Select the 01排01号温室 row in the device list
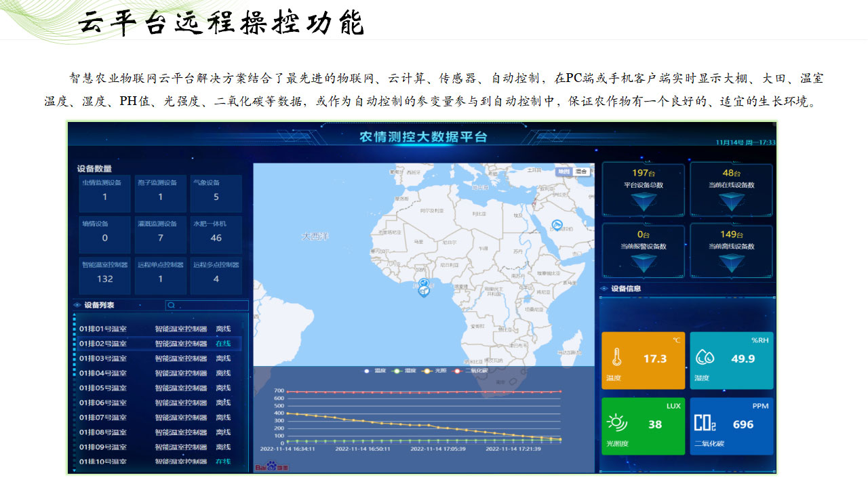The height and width of the screenshot is (488, 868). [x=159, y=329]
